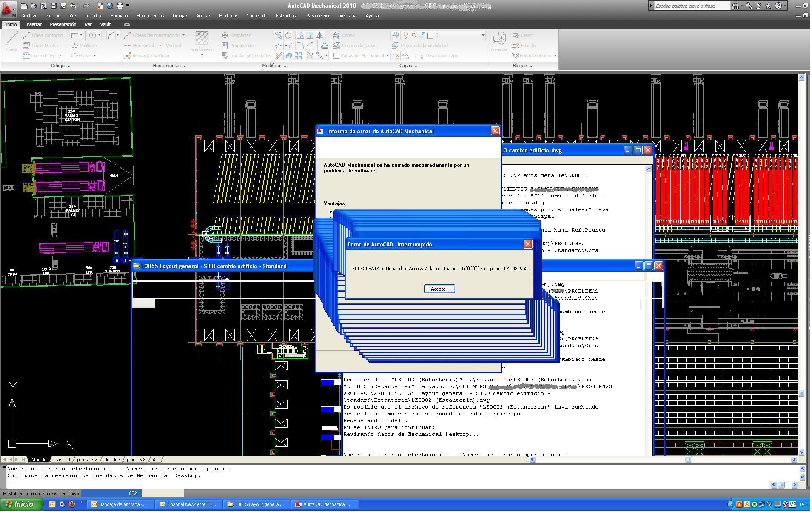Open the Paramétrico menu

(318, 16)
